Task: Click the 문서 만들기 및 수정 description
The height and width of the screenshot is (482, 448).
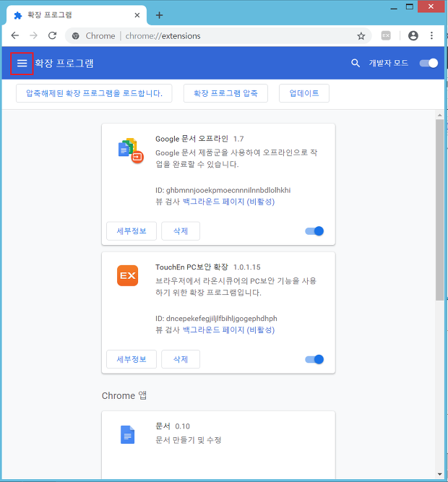Action: [x=189, y=440]
